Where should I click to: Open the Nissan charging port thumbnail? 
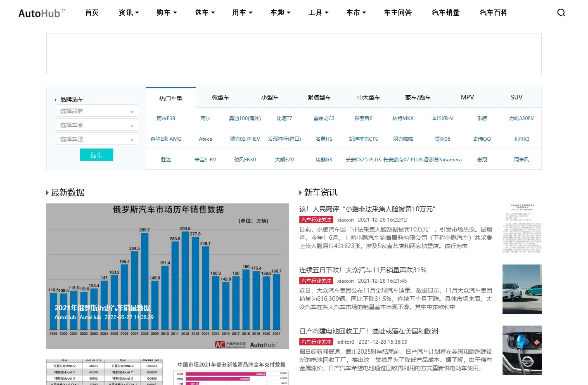click(522, 350)
